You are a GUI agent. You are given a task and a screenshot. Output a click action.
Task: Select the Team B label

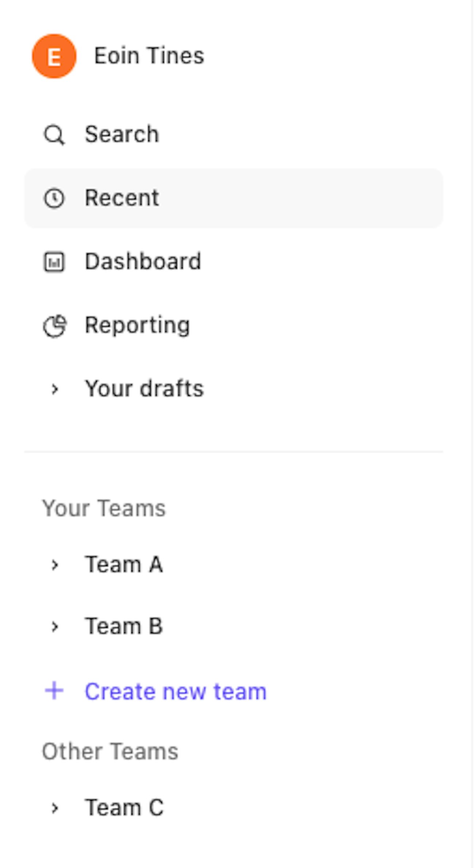(x=124, y=626)
